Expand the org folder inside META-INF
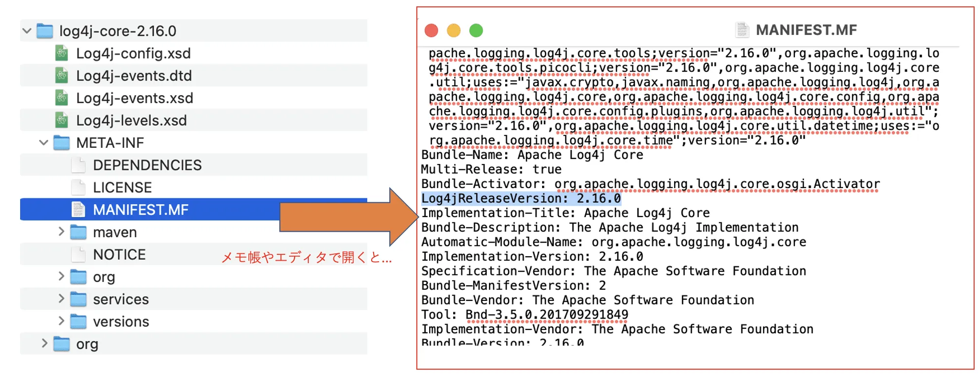Image resolution: width=980 pixels, height=380 pixels. click(x=61, y=276)
